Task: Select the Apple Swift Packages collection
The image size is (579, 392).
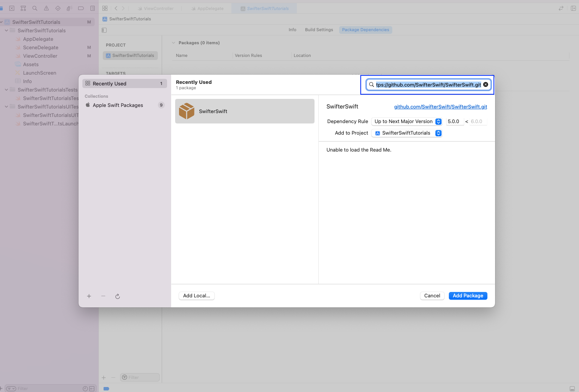Action: [x=125, y=105]
